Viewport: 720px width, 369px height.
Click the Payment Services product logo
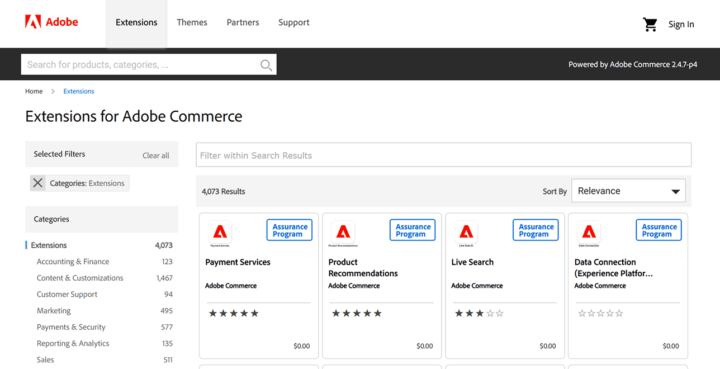pos(219,233)
